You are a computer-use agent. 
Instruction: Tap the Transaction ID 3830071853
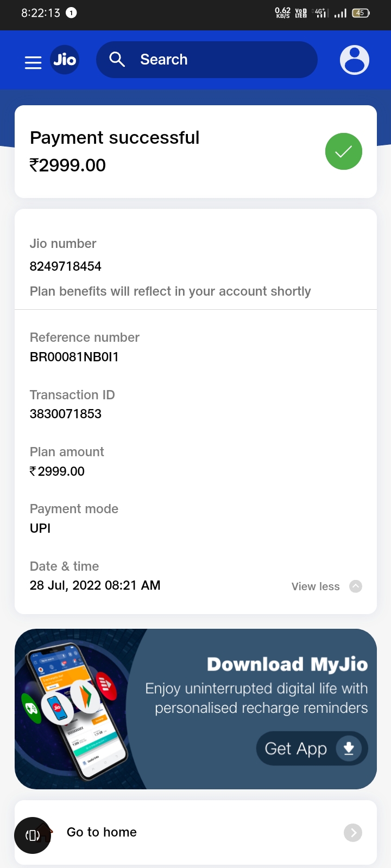point(66,414)
